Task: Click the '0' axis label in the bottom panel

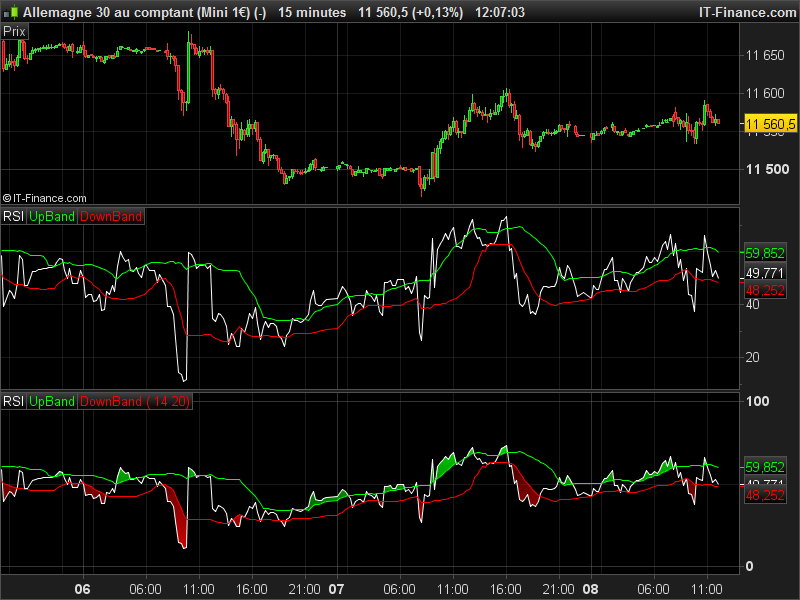Action: [749, 566]
